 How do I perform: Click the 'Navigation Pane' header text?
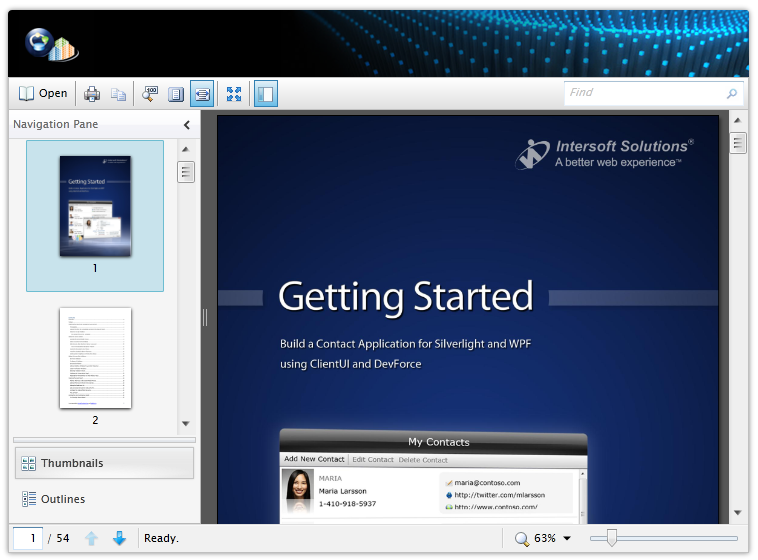pos(56,124)
